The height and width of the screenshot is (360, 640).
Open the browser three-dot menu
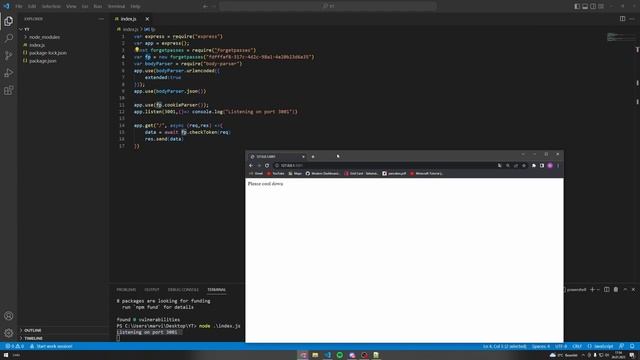point(558,165)
